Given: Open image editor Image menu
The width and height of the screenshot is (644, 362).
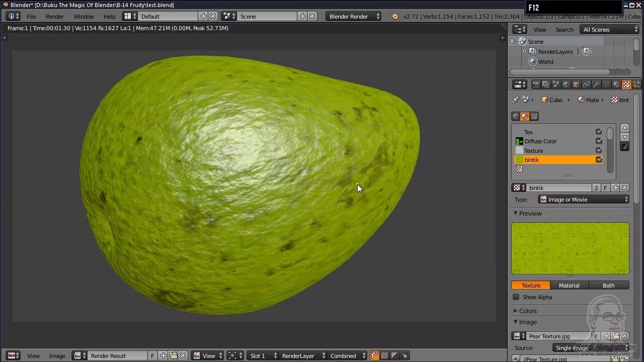Looking at the screenshot, I should (57, 356).
